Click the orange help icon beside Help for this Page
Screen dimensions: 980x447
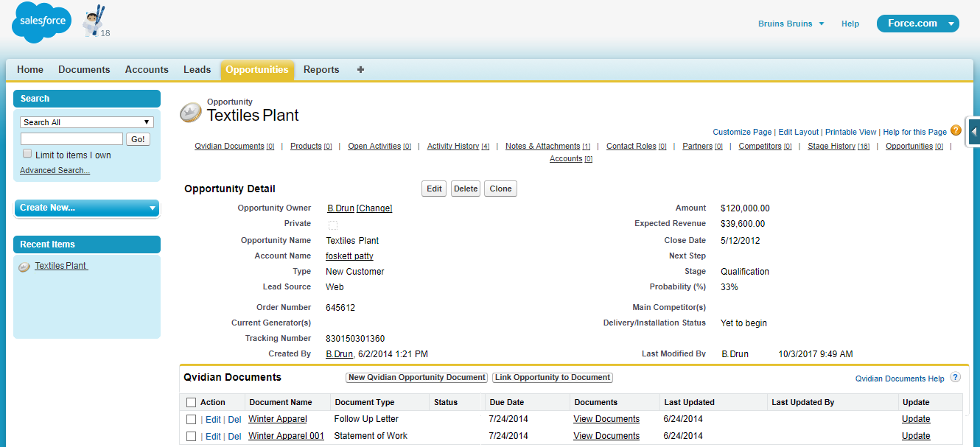956,130
